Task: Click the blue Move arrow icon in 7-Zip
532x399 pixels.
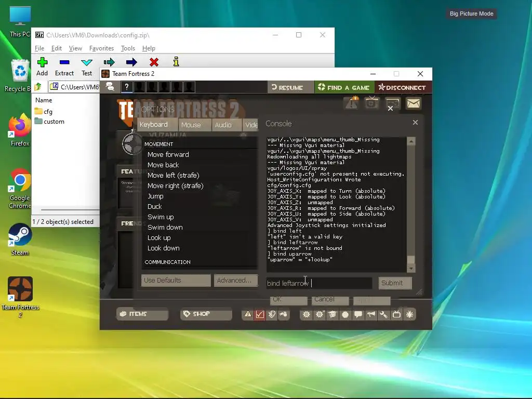Action: (x=131, y=62)
